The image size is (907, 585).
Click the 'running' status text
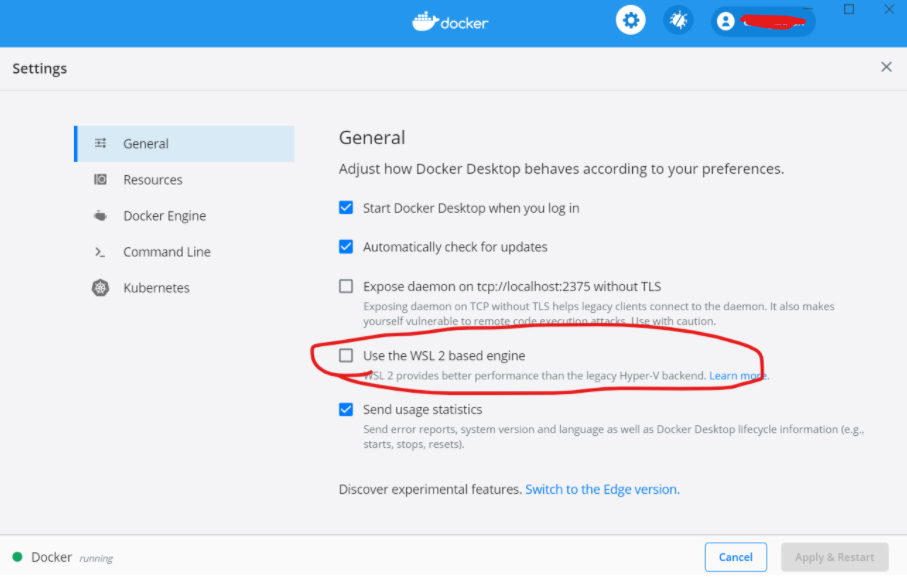96,558
